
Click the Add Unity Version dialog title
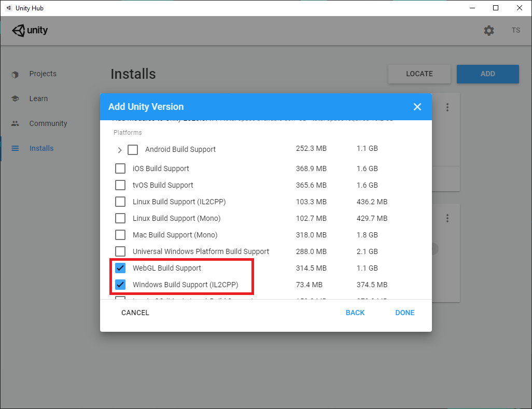146,107
